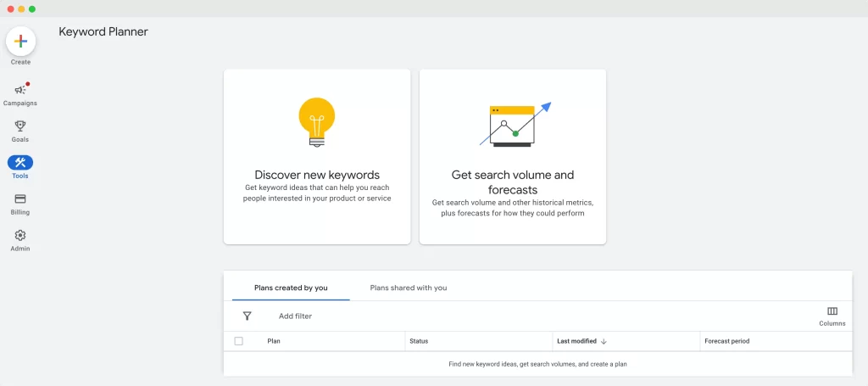Open Billing card icon

pos(20,199)
